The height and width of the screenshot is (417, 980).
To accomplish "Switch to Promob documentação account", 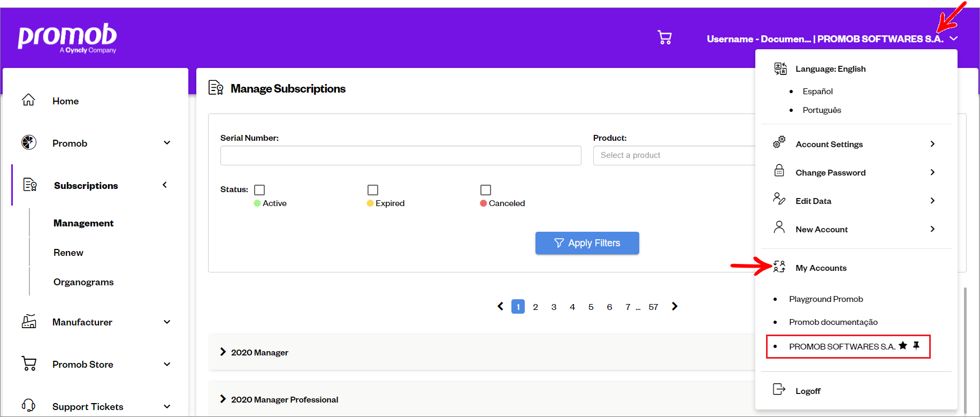I will pos(833,322).
